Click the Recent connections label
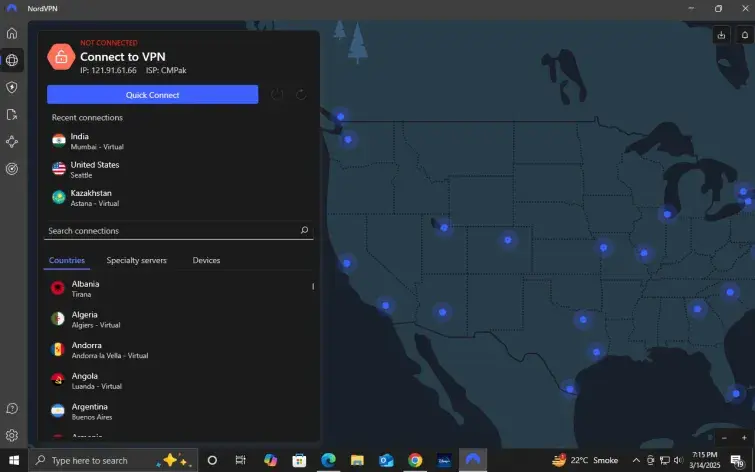Image resolution: width=755 pixels, height=472 pixels. 87,118
